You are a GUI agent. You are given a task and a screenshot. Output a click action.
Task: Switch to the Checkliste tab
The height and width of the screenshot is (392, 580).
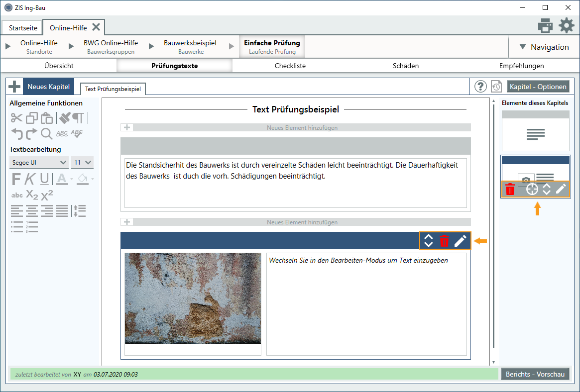coord(290,65)
